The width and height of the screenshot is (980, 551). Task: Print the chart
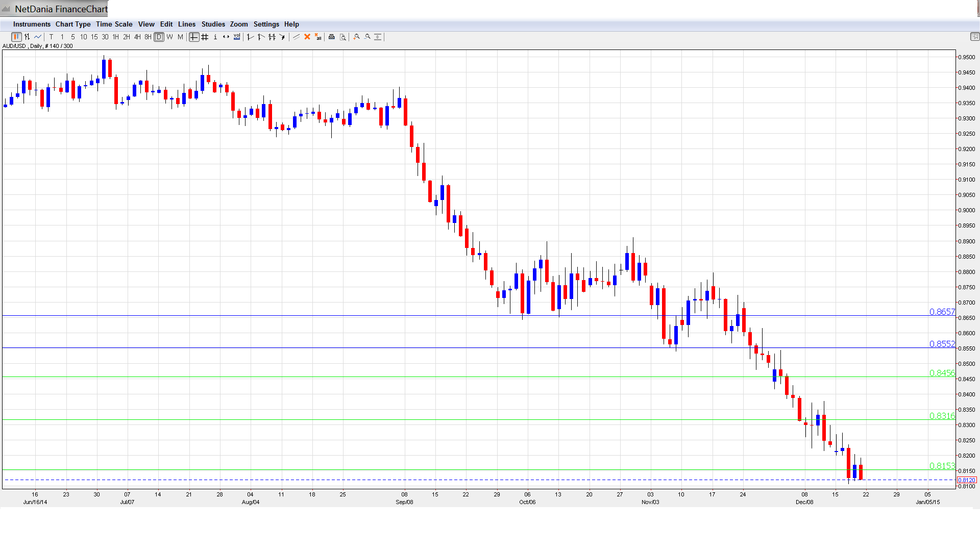click(332, 37)
